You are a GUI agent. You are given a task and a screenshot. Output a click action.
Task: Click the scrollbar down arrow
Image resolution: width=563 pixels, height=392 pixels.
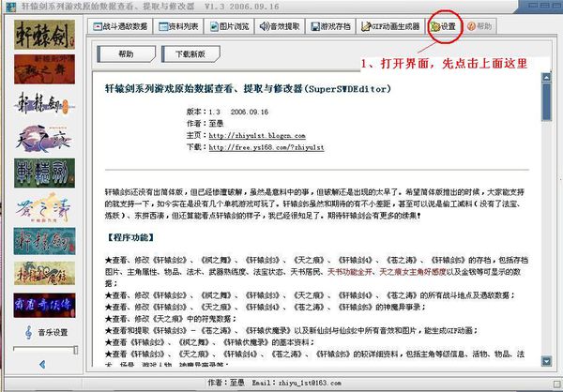(x=546, y=361)
